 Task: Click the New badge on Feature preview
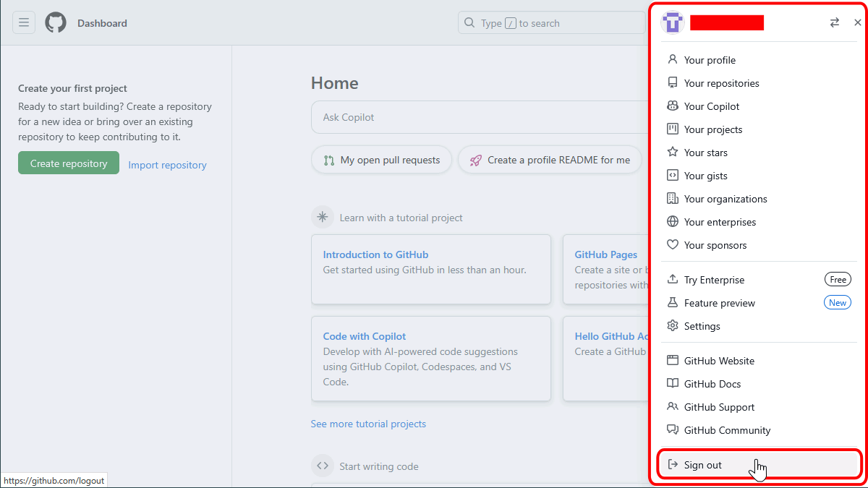click(x=838, y=303)
